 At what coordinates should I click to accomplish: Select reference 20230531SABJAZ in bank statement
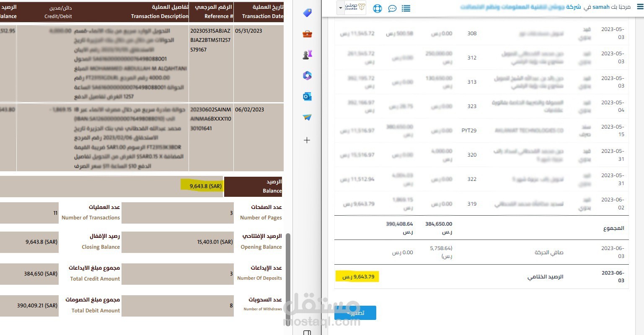(210, 40)
